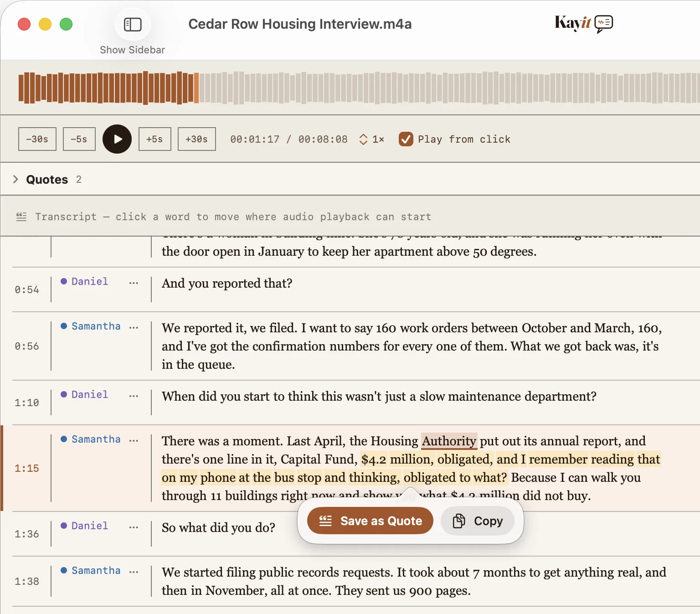
Task: Open options menu for Samantha at 1:15
Action: (134, 440)
